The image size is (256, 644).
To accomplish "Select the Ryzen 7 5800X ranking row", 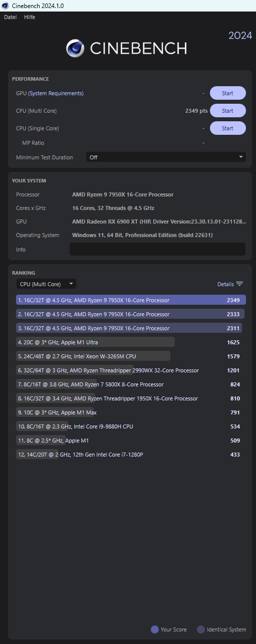I will [131, 384].
